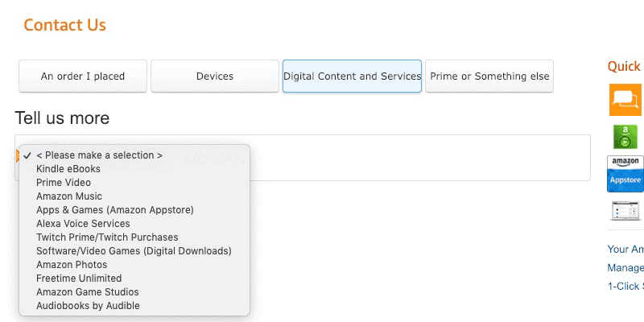Viewport: 644px width, 322px height.
Task: Click the laptop screenshot thumbnail icon
Action: point(625,211)
